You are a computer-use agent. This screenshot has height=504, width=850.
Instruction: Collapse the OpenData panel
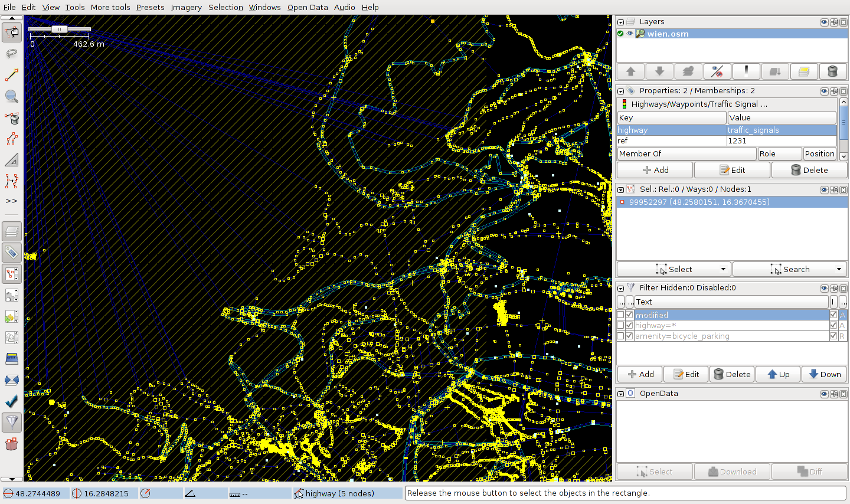click(620, 394)
